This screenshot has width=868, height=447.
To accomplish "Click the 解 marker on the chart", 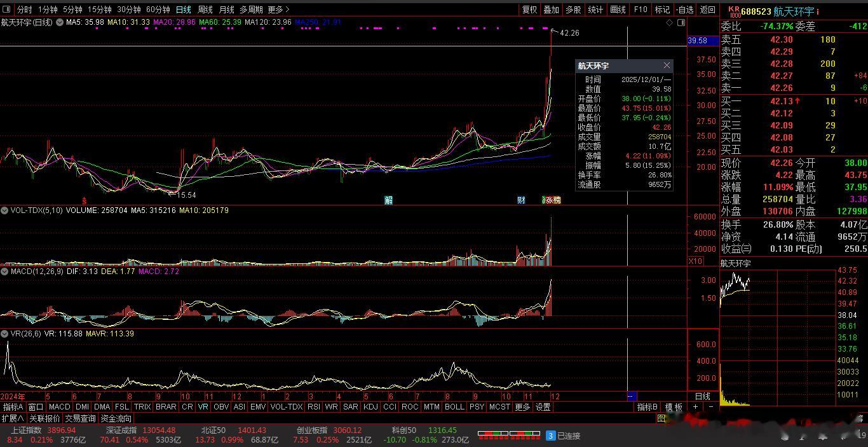I will (x=388, y=200).
